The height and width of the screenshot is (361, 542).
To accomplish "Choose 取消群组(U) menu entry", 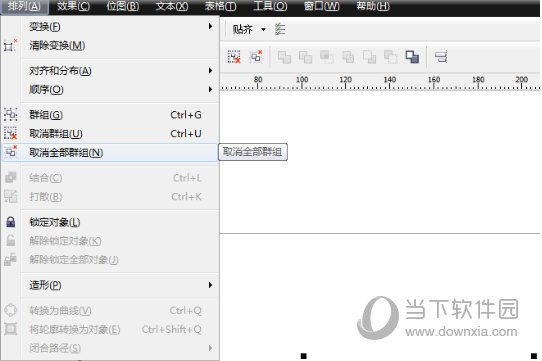I will tap(110, 133).
